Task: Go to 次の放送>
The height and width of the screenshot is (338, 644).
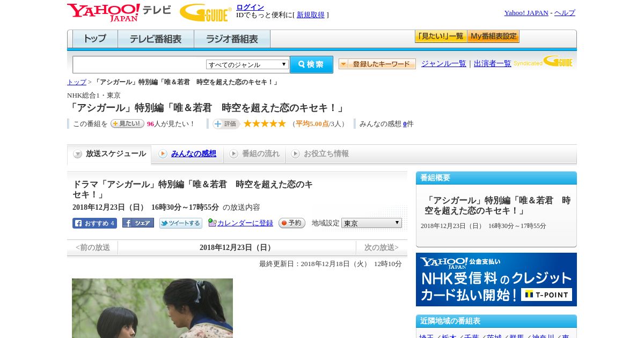Action: (x=382, y=247)
